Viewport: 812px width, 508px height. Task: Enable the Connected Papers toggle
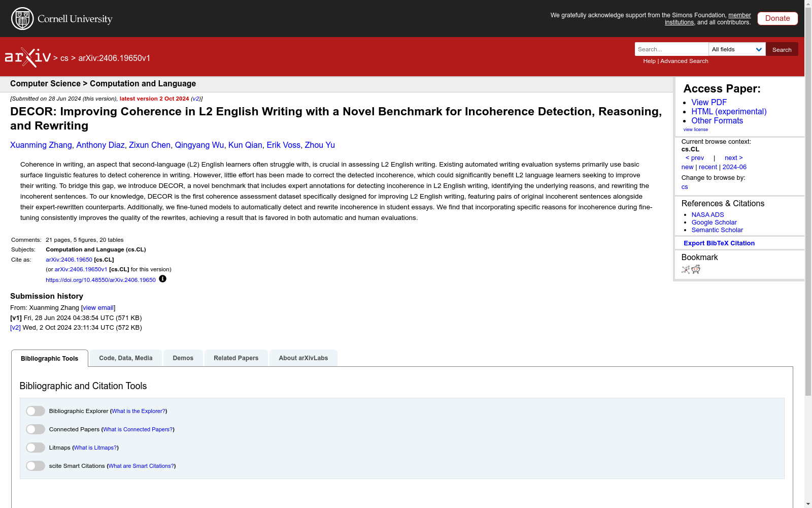pyautogui.click(x=36, y=429)
